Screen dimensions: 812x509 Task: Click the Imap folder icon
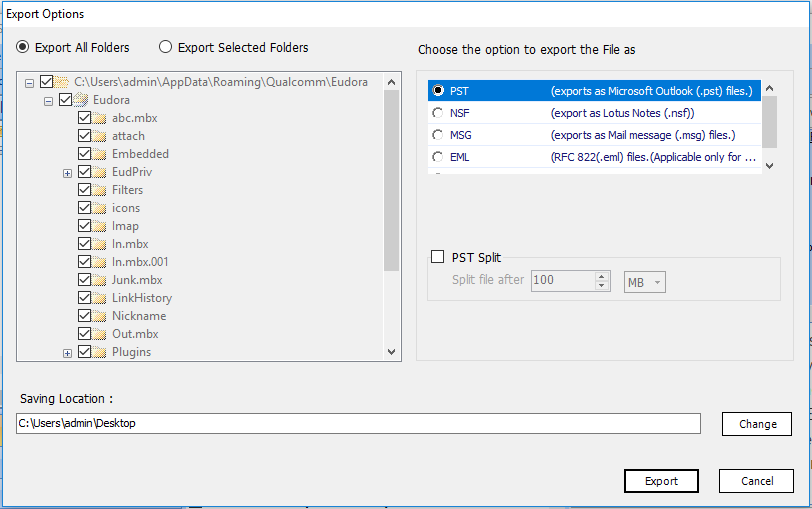point(100,226)
